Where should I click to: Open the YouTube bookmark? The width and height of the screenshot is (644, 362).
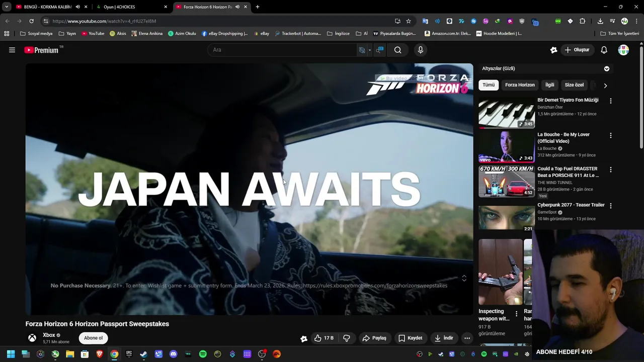coord(93,34)
